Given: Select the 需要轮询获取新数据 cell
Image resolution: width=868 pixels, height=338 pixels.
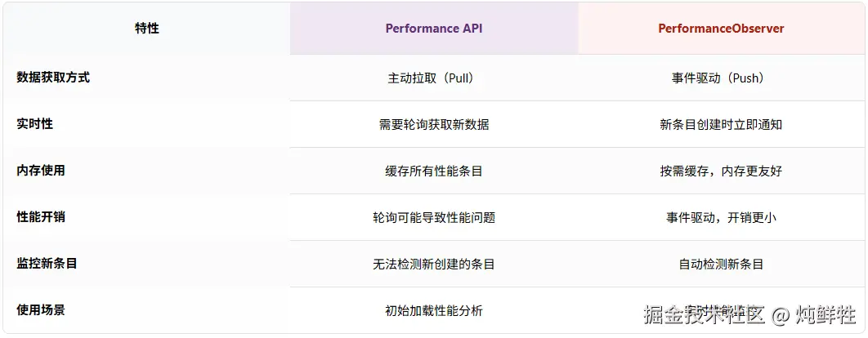Looking at the screenshot, I should 434,125.
